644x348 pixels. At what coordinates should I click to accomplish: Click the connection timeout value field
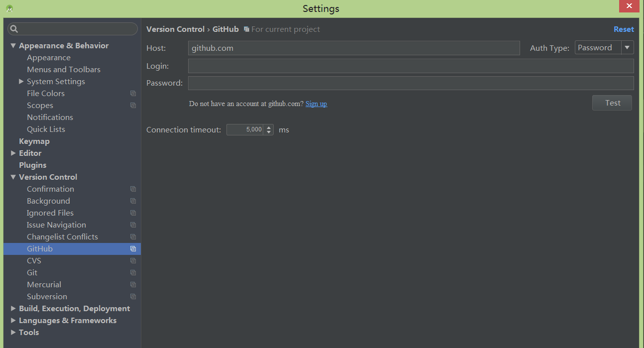coord(245,130)
